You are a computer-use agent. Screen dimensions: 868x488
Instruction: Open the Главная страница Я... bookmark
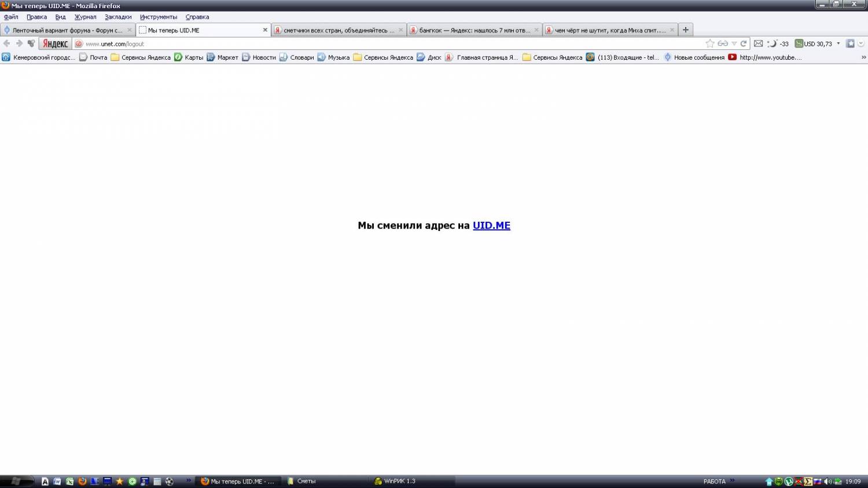click(481, 57)
